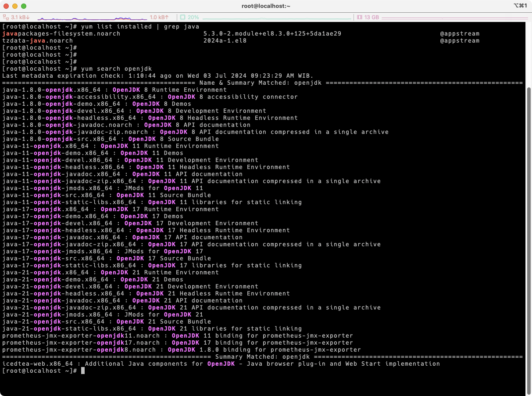The height and width of the screenshot is (396, 532).
Task: Click prometheus-jmx-exporter-openjdk17.noarch line
Action: pyautogui.click(x=177, y=342)
